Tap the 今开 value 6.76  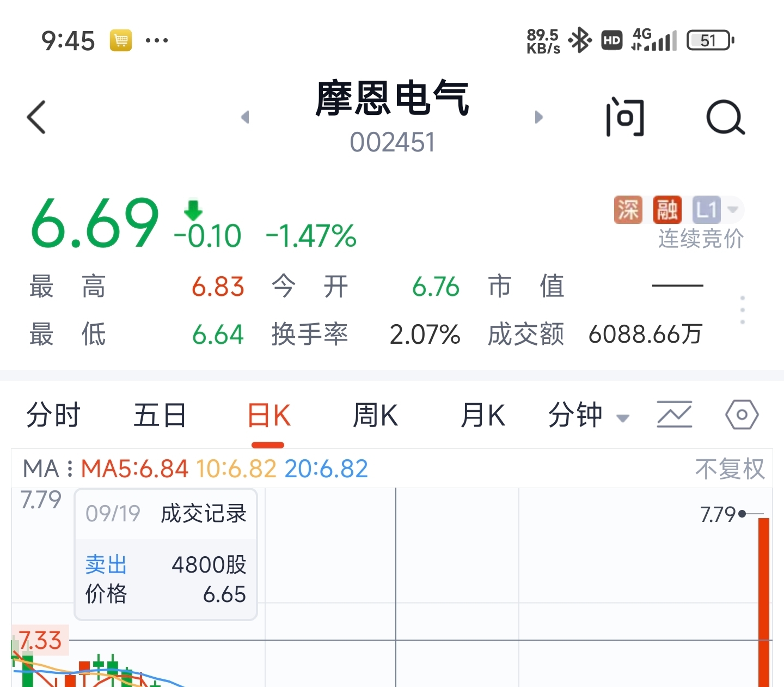click(x=436, y=287)
